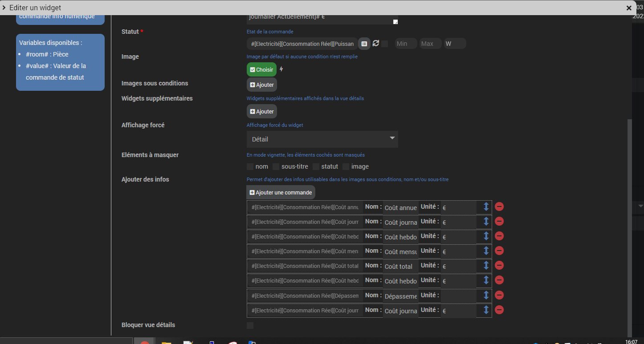Delete the Dépassement command row
Viewport: 644px width, 344px height.
[499, 295]
